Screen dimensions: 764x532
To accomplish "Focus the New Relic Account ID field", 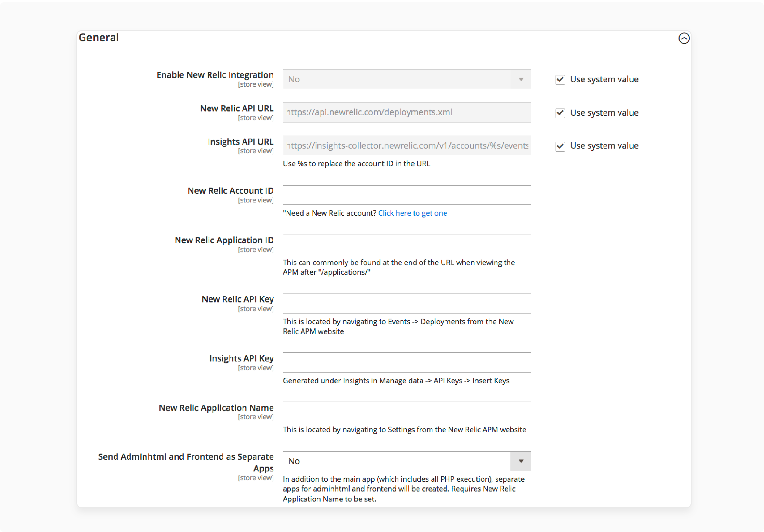I will pos(407,195).
